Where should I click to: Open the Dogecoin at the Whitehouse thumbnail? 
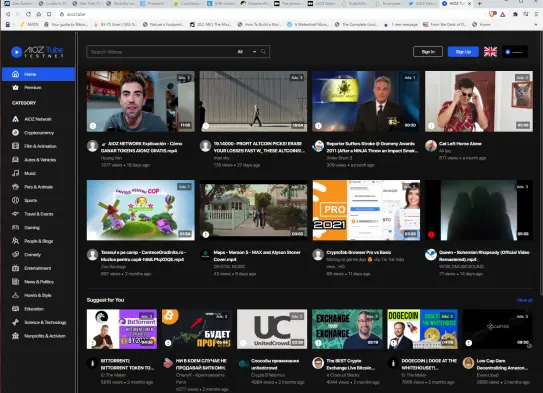pyautogui.click(x=422, y=329)
